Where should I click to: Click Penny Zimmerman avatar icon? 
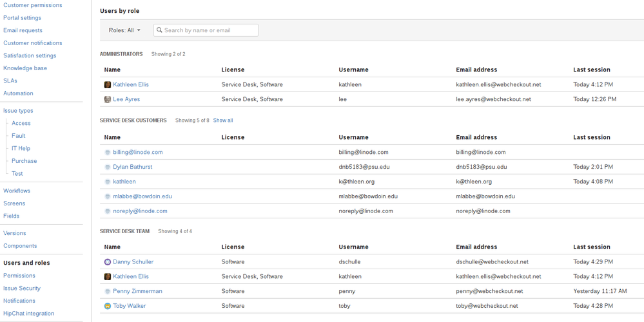click(x=108, y=291)
